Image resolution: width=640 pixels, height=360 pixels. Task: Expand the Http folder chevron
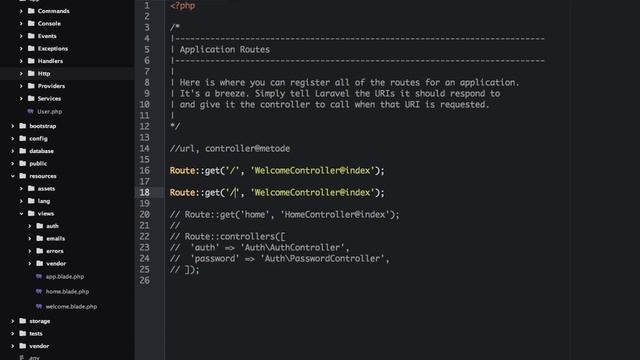(21, 73)
